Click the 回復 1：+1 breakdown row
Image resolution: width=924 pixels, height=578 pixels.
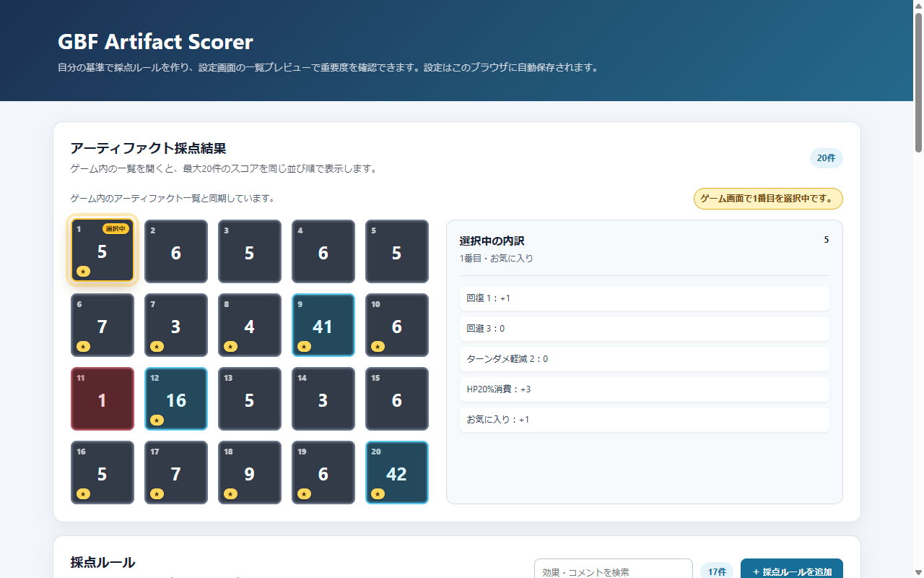(x=645, y=298)
